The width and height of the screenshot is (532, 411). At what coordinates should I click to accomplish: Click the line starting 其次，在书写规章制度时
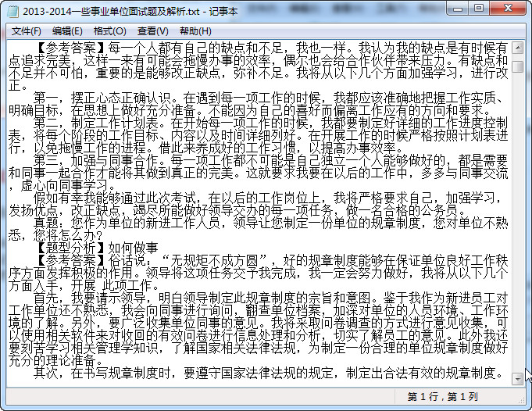(267, 373)
